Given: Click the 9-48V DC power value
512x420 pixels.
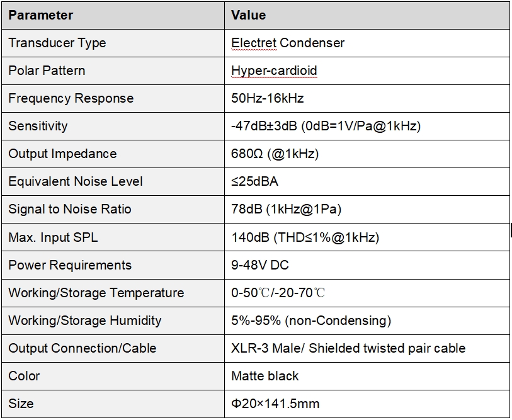Looking at the screenshot, I should tap(260, 265).
